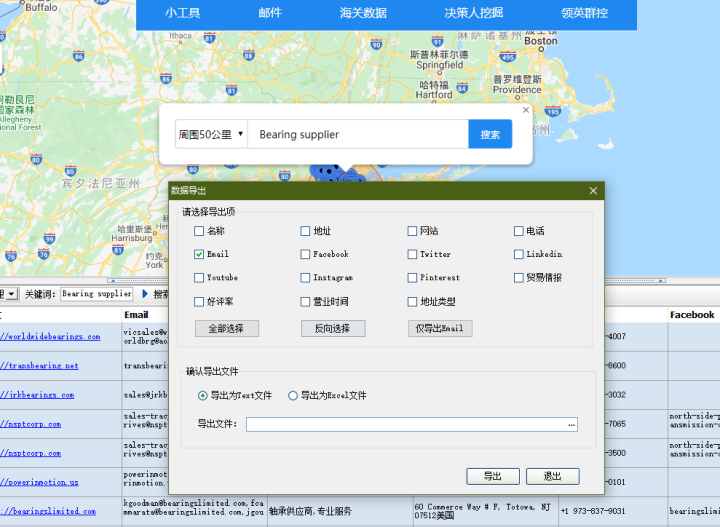Image resolution: width=720 pixels, height=527 pixels.
Task: Close the map search popup
Action: [526, 110]
